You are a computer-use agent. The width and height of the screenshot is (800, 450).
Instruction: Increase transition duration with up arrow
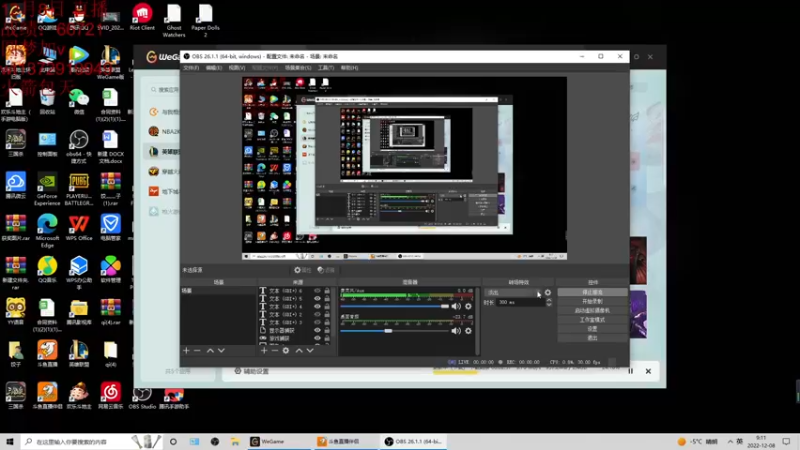pos(549,300)
